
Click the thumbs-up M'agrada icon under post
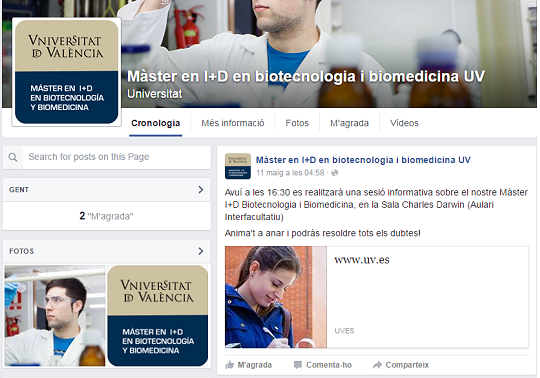(x=229, y=365)
